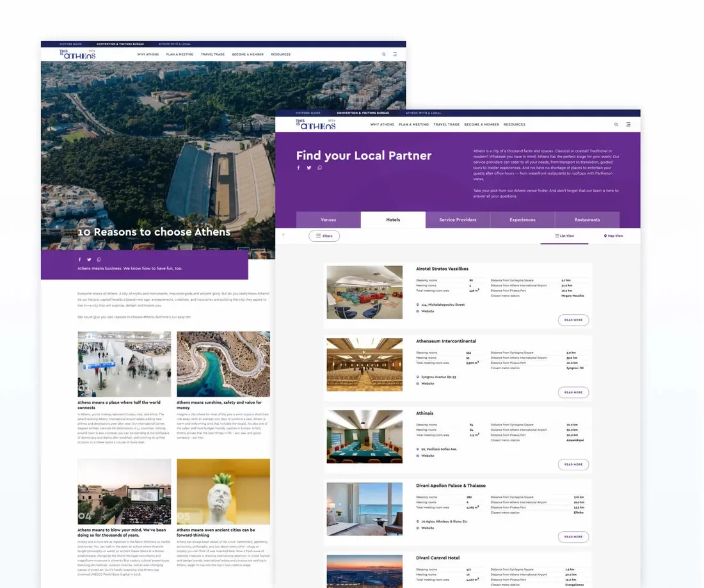This screenshot has height=588, width=704.
Task: Select the Experiences tab
Action: (523, 220)
